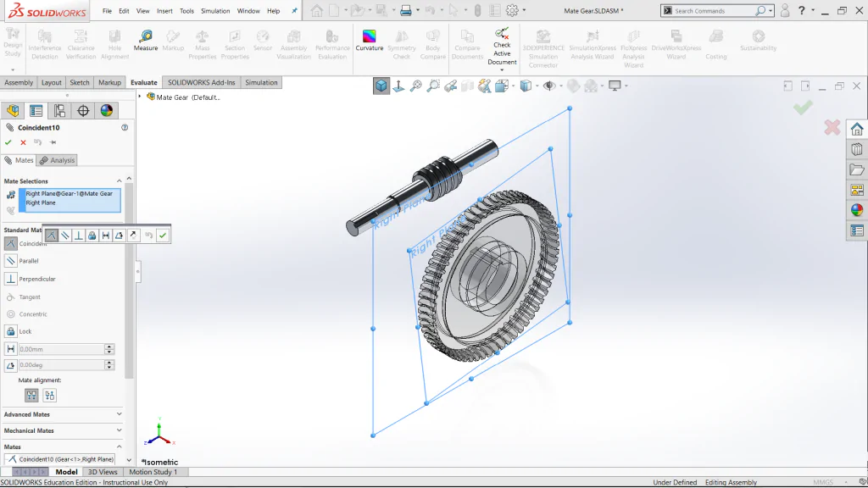The image size is (868, 488).
Task: Open the Measure tool
Action: [146, 41]
